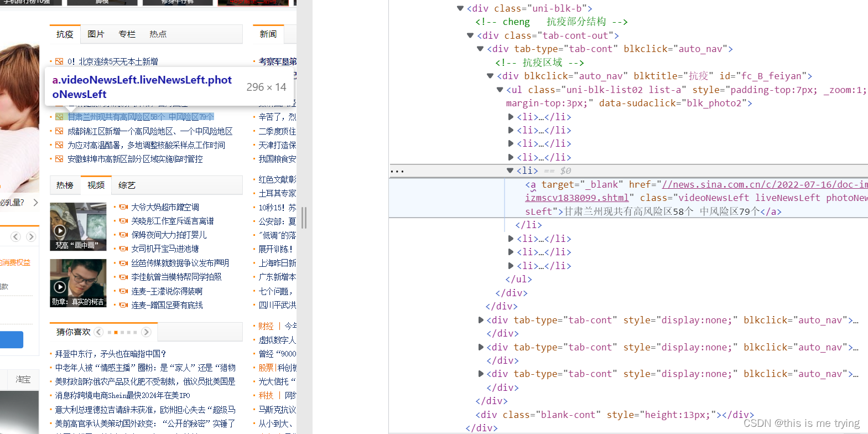Screen dimensions: 868x434
Task: Play the 梵高"画中画" video thumbnail
Action: click(78, 226)
